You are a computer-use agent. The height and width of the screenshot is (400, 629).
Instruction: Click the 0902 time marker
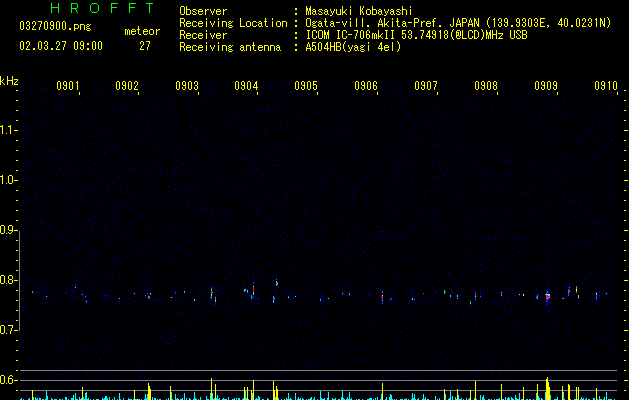pos(127,86)
